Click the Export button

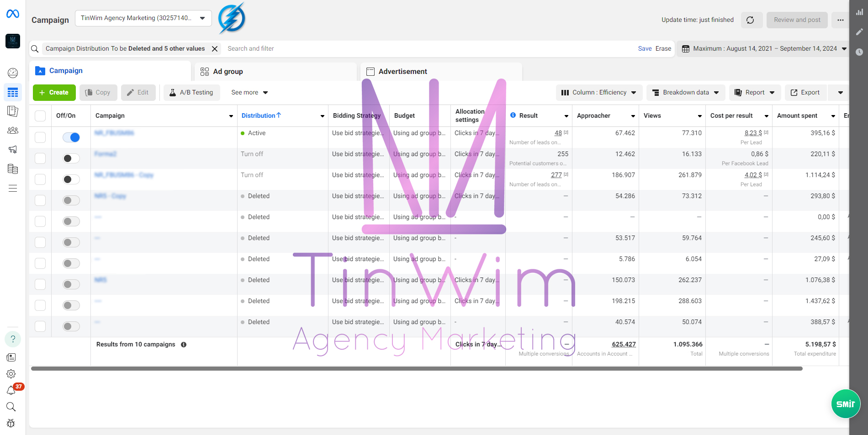point(805,93)
